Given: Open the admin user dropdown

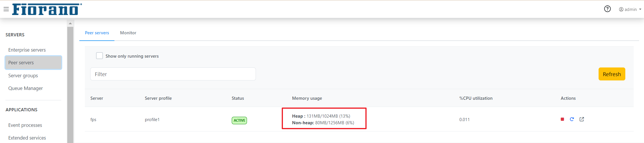Looking at the screenshot, I should 630,10.
